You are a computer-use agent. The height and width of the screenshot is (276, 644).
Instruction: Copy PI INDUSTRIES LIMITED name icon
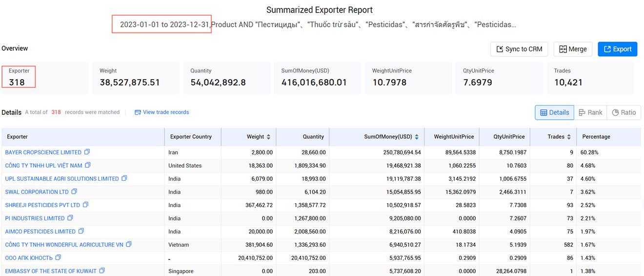coord(70,218)
